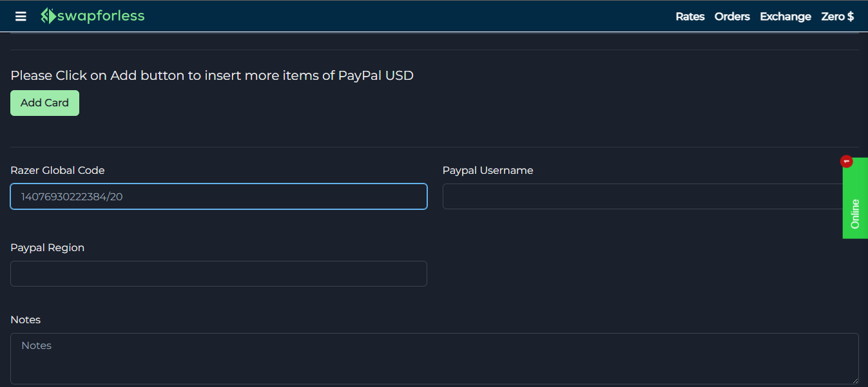
Task: Click the PayPal USD instruction text
Action: (212, 75)
